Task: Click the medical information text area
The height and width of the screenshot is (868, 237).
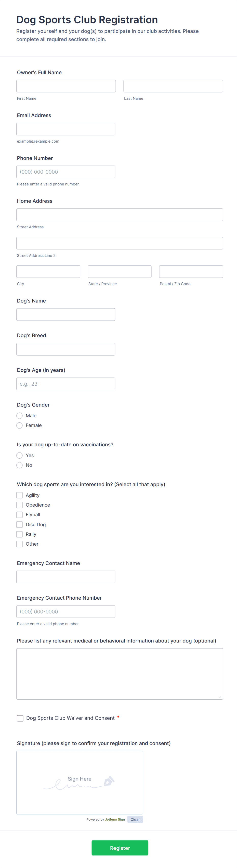Action: pyautogui.click(x=120, y=674)
